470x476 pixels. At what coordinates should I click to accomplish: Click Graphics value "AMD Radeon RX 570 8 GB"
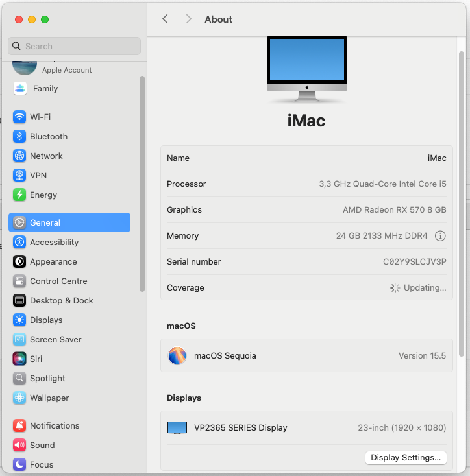(394, 209)
